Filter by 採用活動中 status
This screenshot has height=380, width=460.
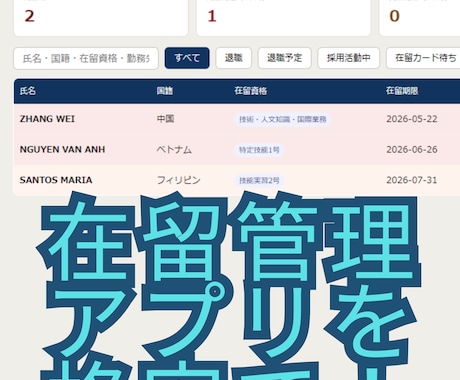(348, 58)
